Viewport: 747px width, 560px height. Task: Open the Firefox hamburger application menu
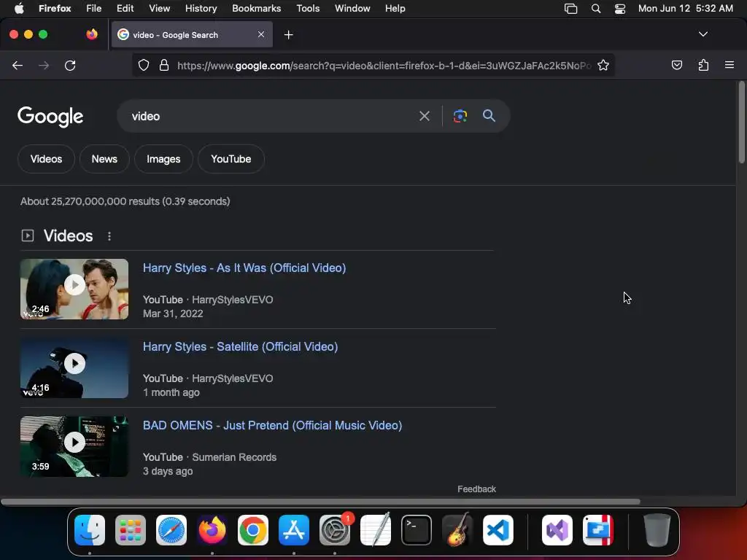tap(729, 65)
